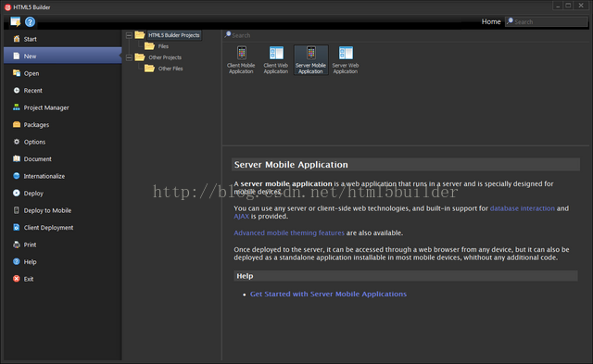
Task: Click the template Search field
Action: pos(406,35)
